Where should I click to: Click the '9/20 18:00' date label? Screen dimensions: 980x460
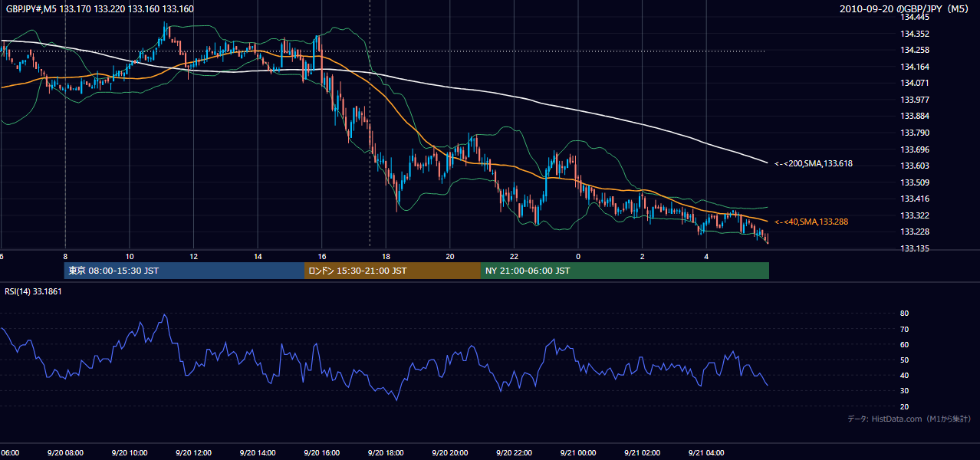(x=385, y=453)
